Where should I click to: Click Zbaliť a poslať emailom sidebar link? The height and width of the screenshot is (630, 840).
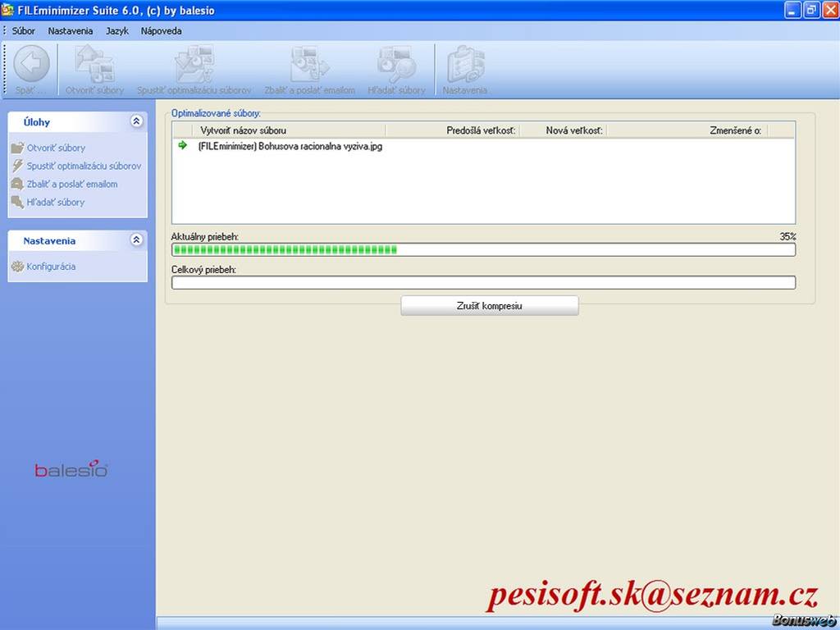(x=72, y=185)
